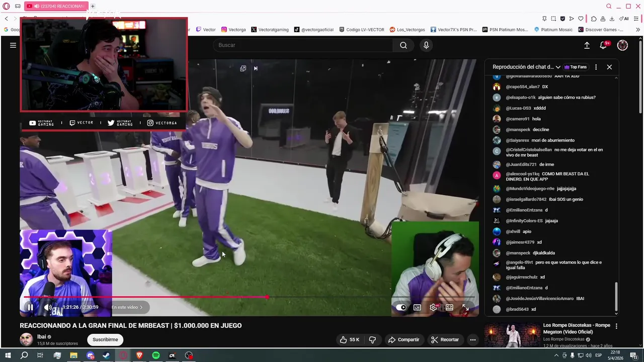Open the Vector bookmark
This screenshot has width=644, height=362.
(x=206, y=30)
